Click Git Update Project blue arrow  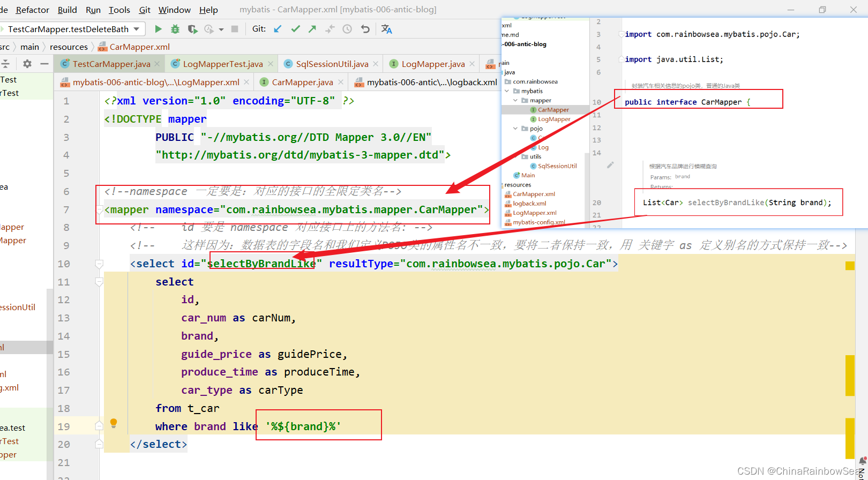[x=278, y=29]
